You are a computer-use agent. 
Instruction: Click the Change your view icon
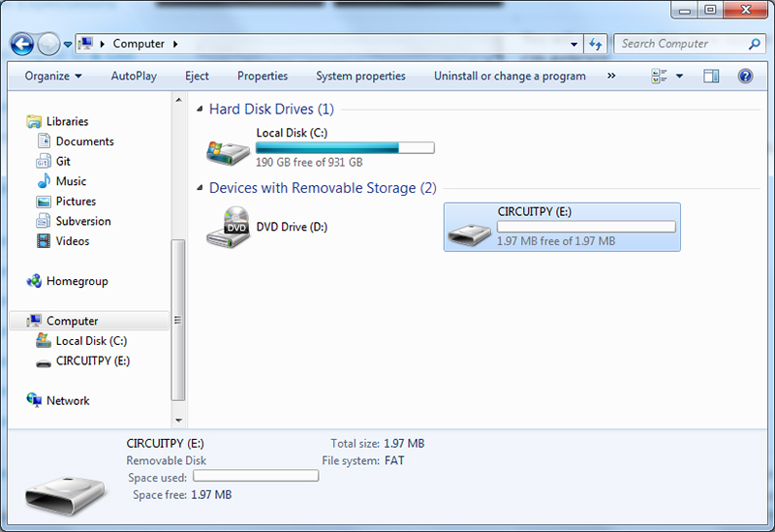[661, 76]
